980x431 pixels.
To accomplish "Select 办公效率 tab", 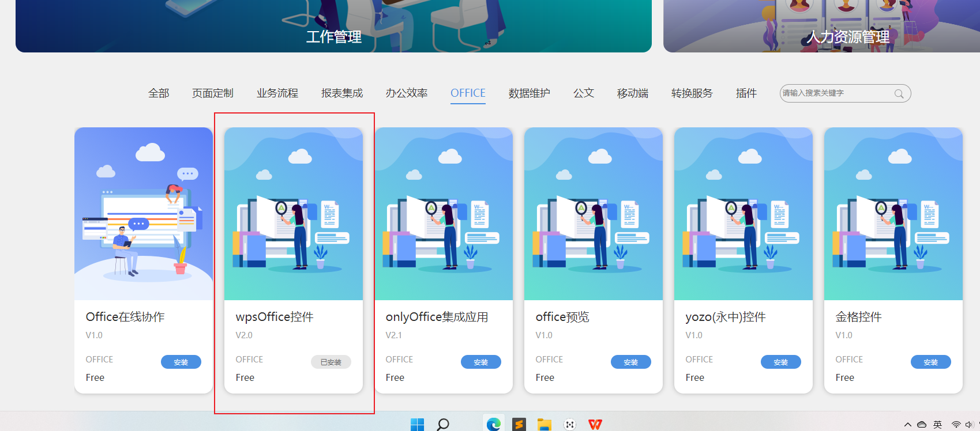I will [407, 93].
